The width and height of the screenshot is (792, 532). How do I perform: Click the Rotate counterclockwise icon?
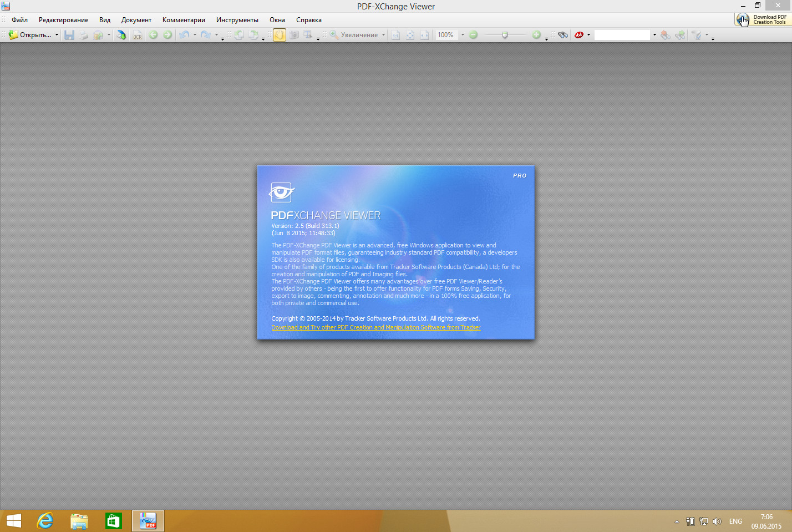(x=239, y=35)
